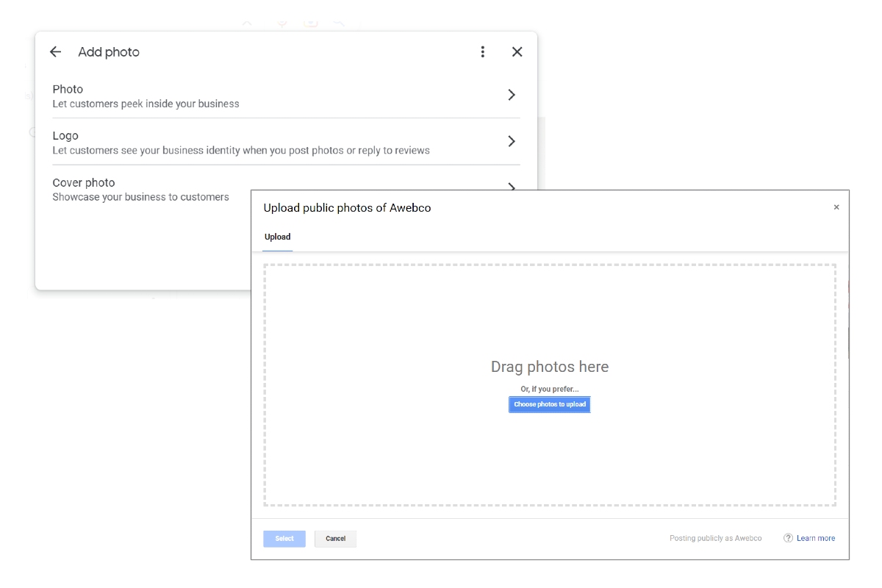The height and width of the screenshot is (588, 882).
Task: Expand the Cover photo option chevron
Action: click(512, 187)
